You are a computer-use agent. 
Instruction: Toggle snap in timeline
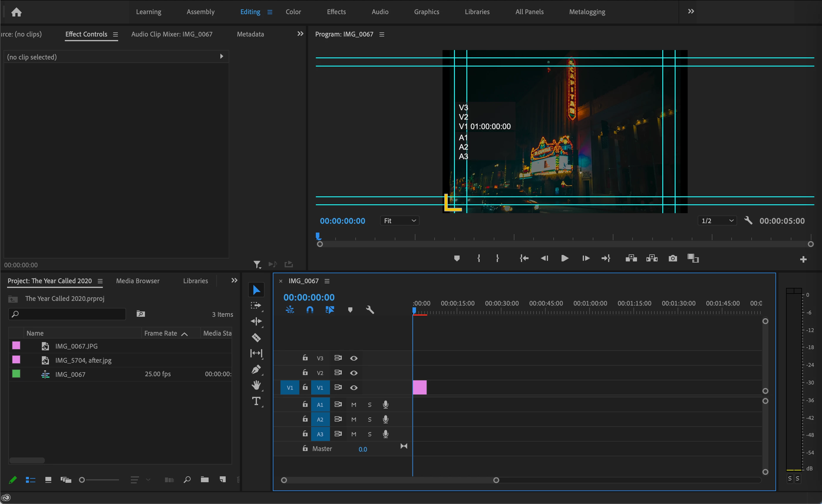(310, 310)
